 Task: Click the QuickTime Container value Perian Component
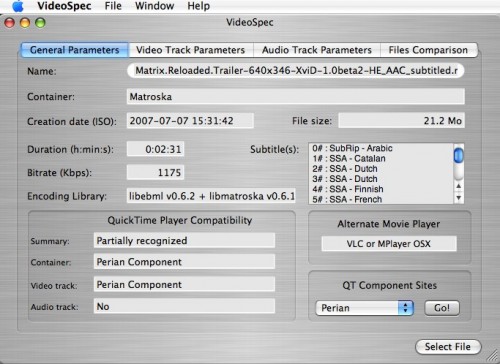coord(184,262)
